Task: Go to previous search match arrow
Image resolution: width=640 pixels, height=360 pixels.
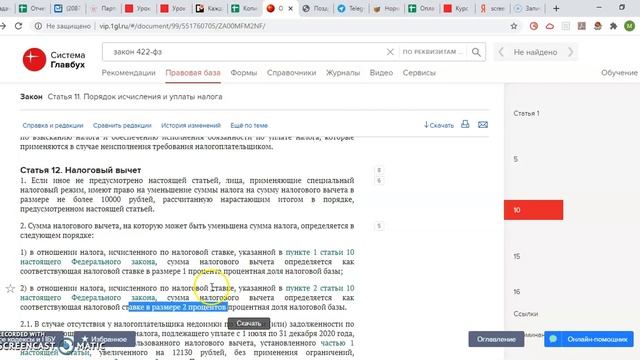Action: [x=501, y=52]
